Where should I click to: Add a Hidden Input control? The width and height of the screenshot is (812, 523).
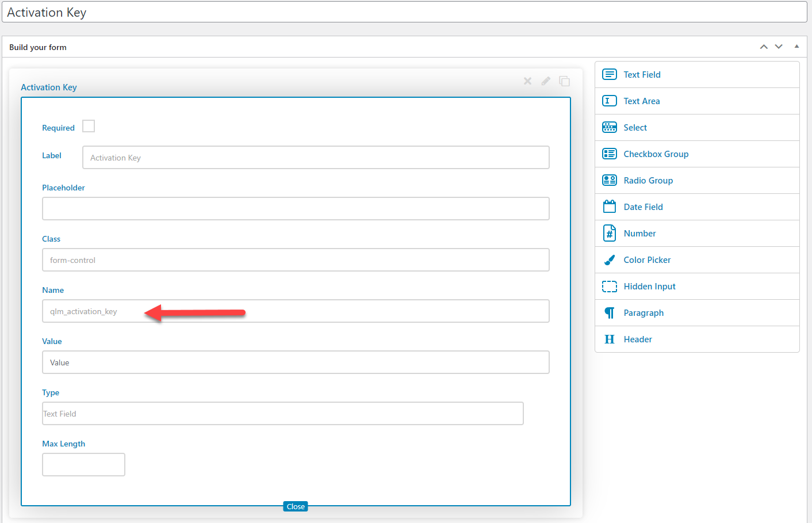tap(697, 286)
